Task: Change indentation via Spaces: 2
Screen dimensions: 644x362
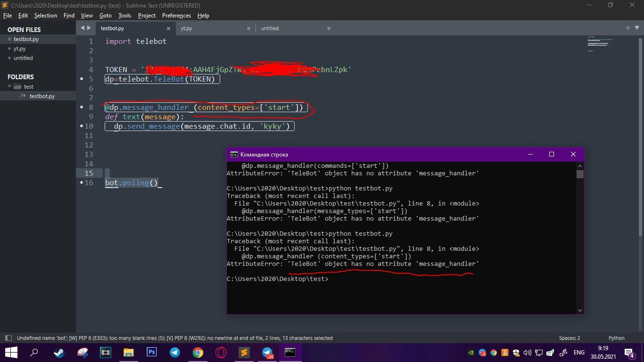Action: click(x=570, y=338)
